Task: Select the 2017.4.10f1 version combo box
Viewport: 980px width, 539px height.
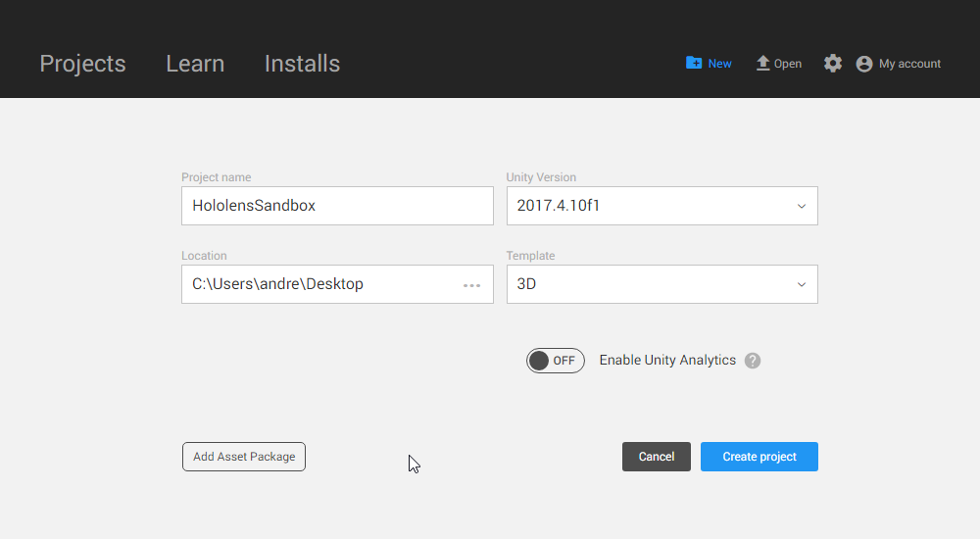Action: (x=647, y=207)
